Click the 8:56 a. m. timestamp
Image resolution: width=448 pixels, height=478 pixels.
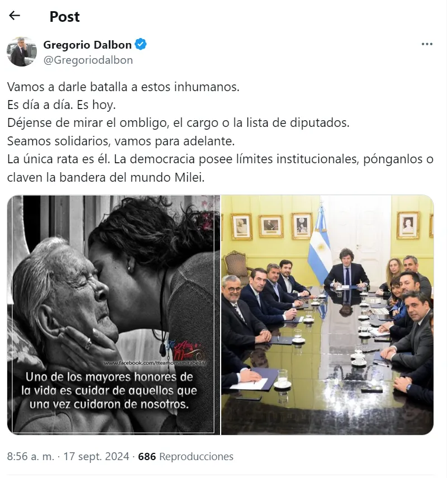[x=31, y=456]
